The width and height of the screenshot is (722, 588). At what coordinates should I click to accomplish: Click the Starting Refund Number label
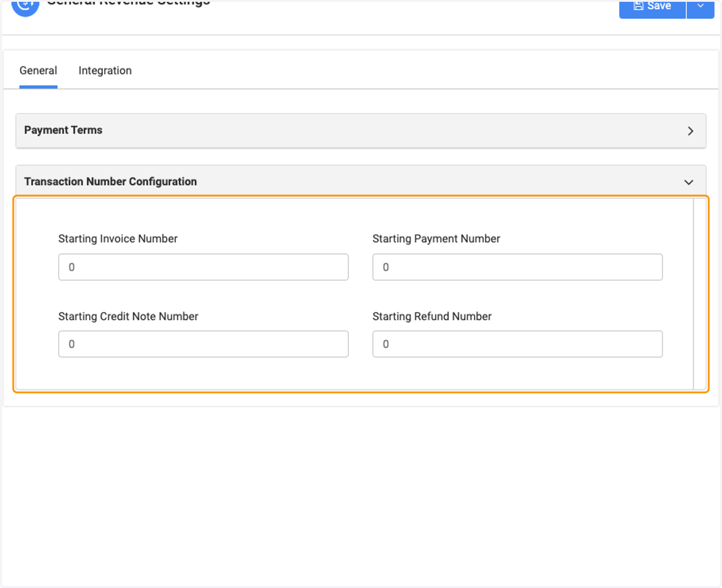[x=432, y=317]
